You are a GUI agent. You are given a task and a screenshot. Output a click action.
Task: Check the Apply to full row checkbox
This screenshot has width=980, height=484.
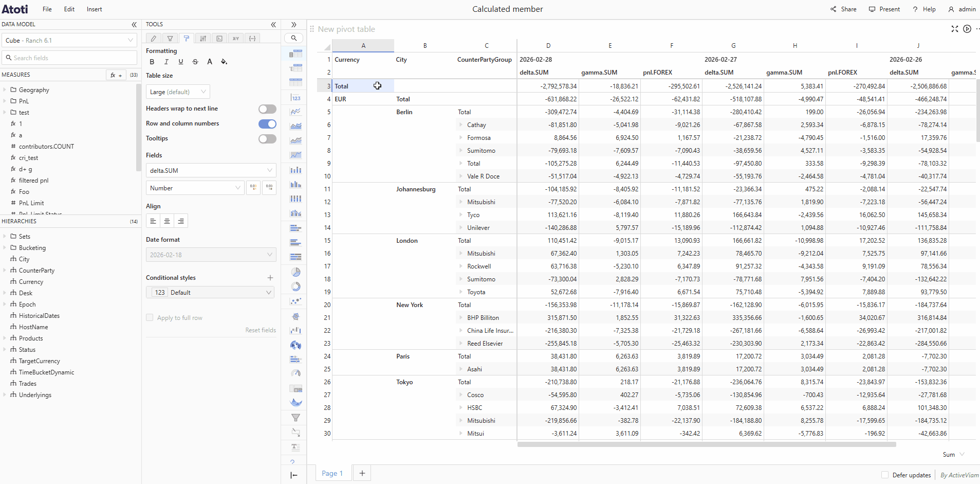150,317
